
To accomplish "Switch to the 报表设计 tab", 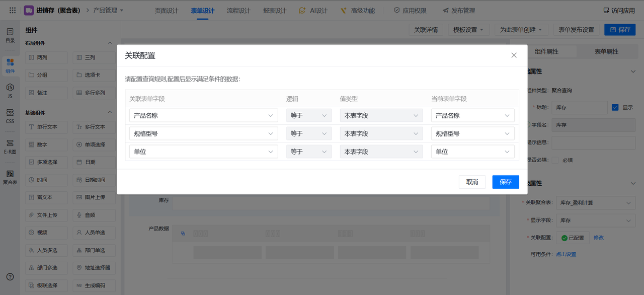I will [x=275, y=11].
